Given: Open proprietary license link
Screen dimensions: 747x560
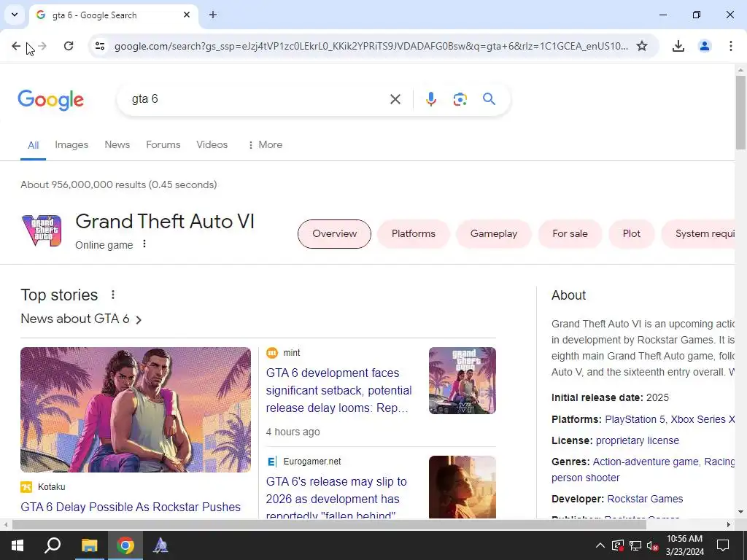Looking at the screenshot, I should (x=638, y=440).
